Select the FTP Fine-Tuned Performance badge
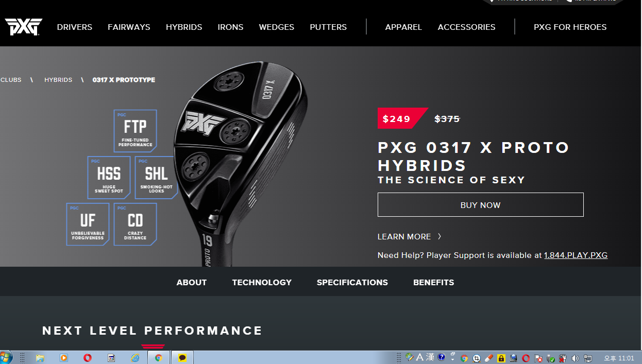The width and height of the screenshot is (642, 364). point(135,131)
